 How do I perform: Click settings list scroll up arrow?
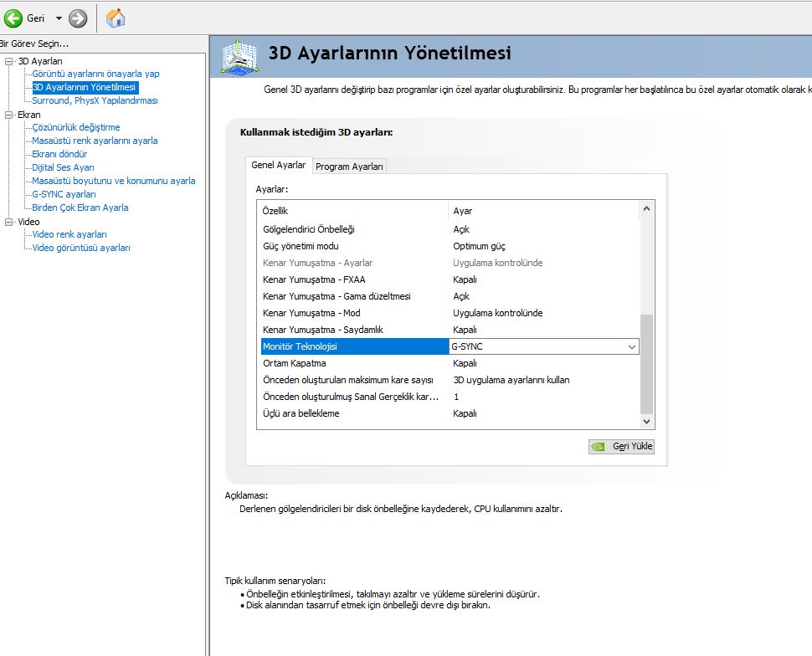pyautogui.click(x=646, y=208)
